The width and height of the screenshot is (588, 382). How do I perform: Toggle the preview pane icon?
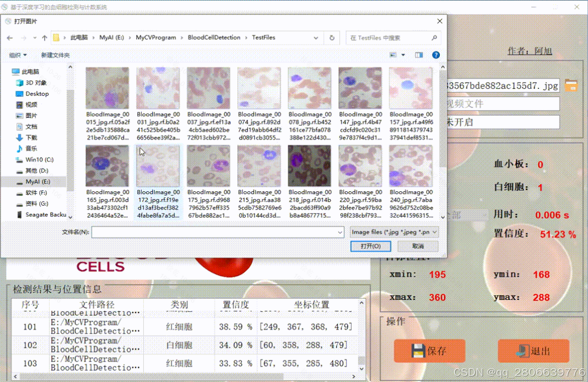coord(419,55)
